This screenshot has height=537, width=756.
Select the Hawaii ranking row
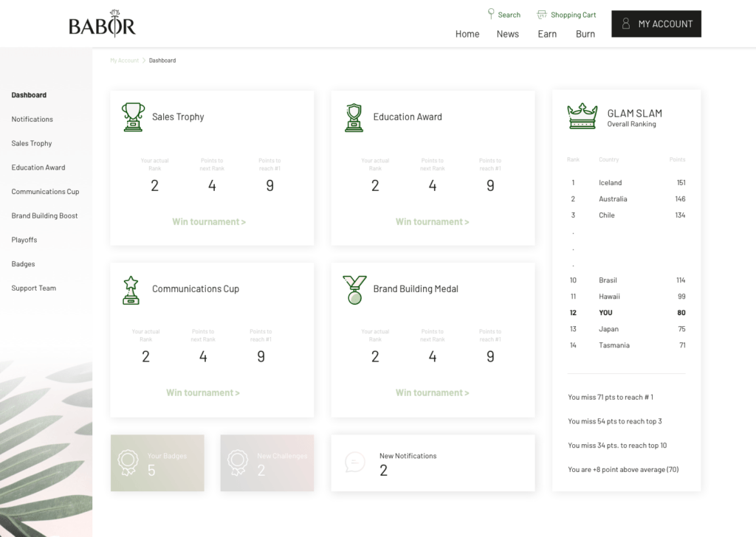pos(626,297)
